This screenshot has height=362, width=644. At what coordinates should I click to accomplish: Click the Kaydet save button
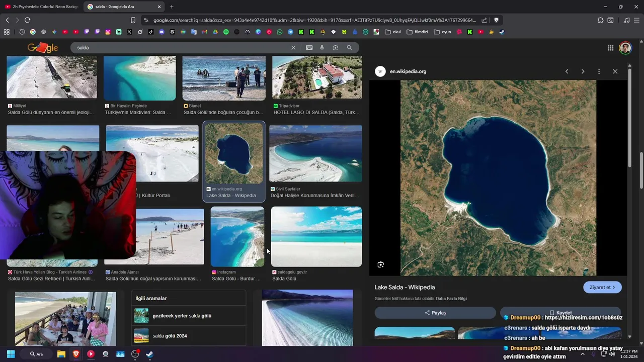point(560,313)
